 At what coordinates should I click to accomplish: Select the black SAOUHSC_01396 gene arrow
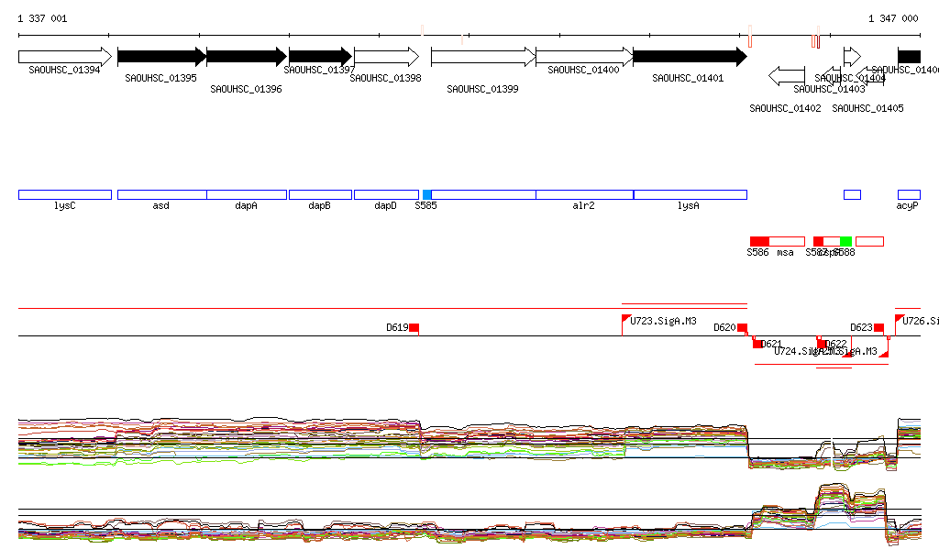coord(246,57)
